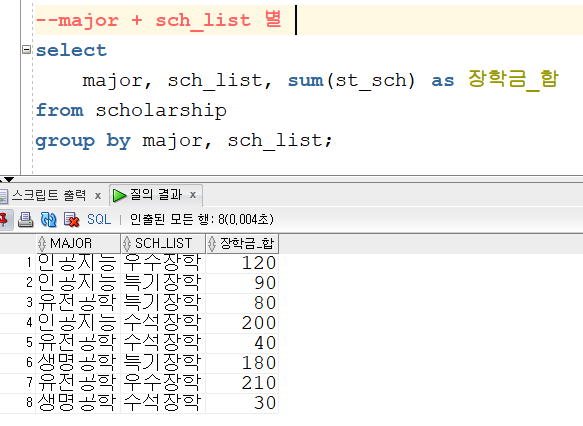
Task: Click the sum keyword in the query
Action: (x=306, y=81)
